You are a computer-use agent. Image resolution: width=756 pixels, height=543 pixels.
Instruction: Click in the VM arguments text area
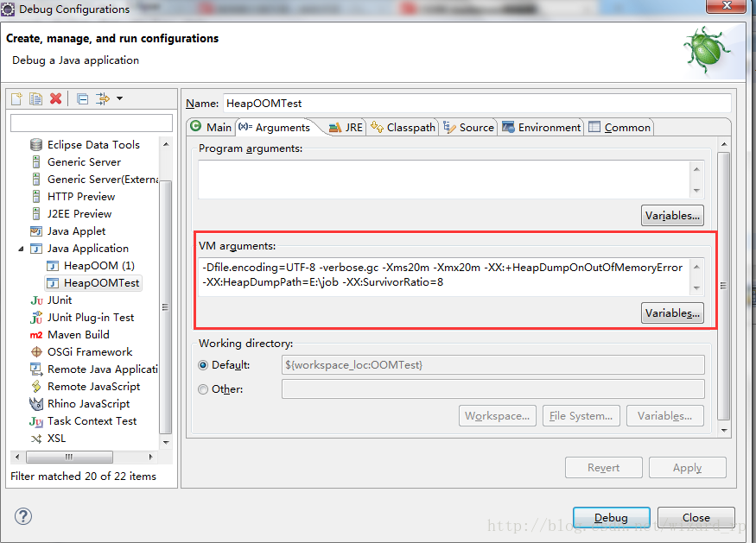[x=443, y=276]
